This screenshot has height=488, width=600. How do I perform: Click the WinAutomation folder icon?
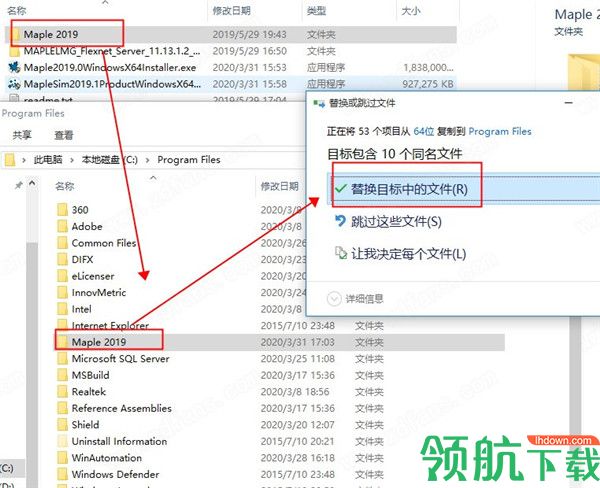(x=62, y=458)
